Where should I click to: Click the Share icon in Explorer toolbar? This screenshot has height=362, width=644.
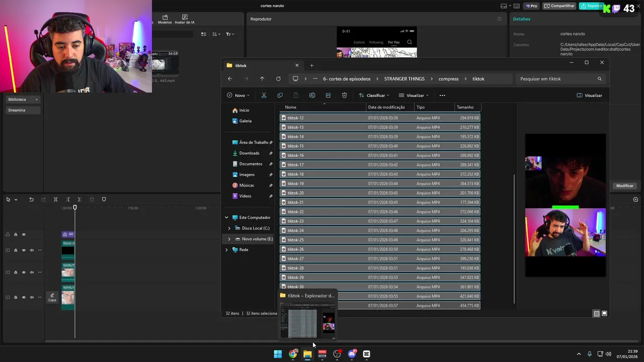[328, 95]
